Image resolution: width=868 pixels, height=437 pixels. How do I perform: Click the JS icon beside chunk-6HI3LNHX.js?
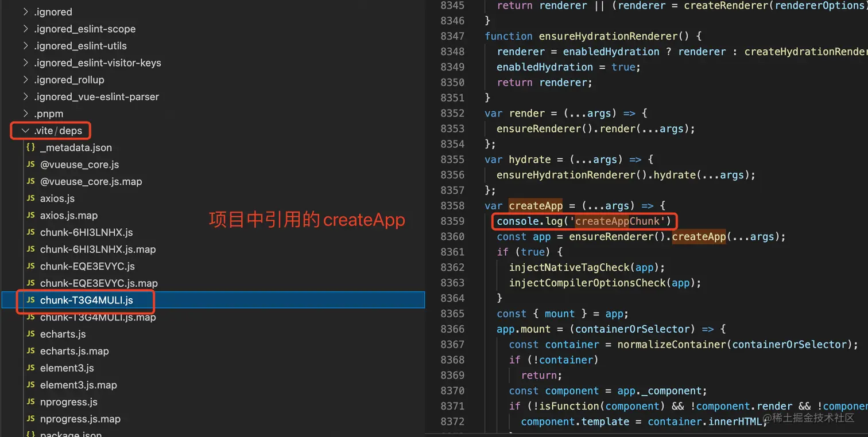click(30, 232)
